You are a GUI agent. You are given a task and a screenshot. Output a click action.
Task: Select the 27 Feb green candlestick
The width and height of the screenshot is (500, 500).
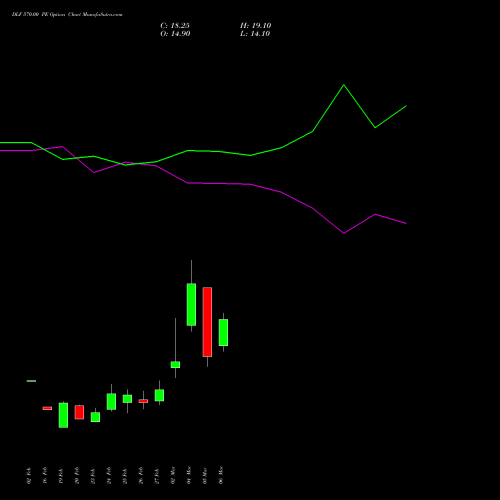tap(159, 395)
